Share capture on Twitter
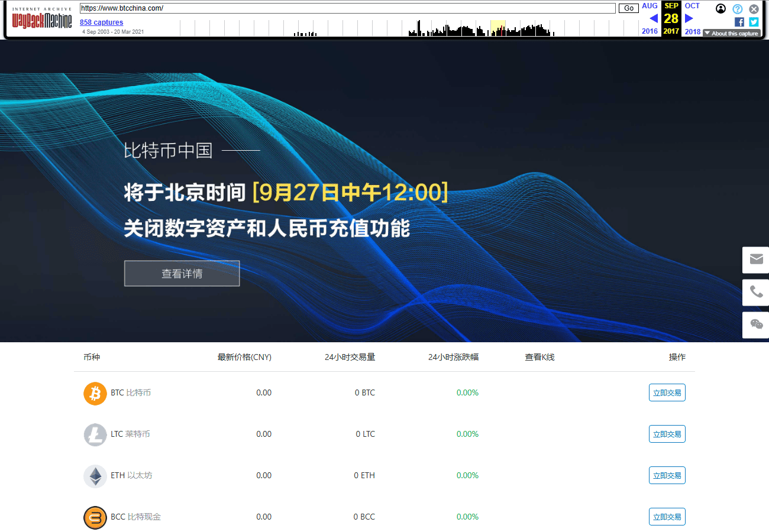The height and width of the screenshot is (532, 769). 754,22
